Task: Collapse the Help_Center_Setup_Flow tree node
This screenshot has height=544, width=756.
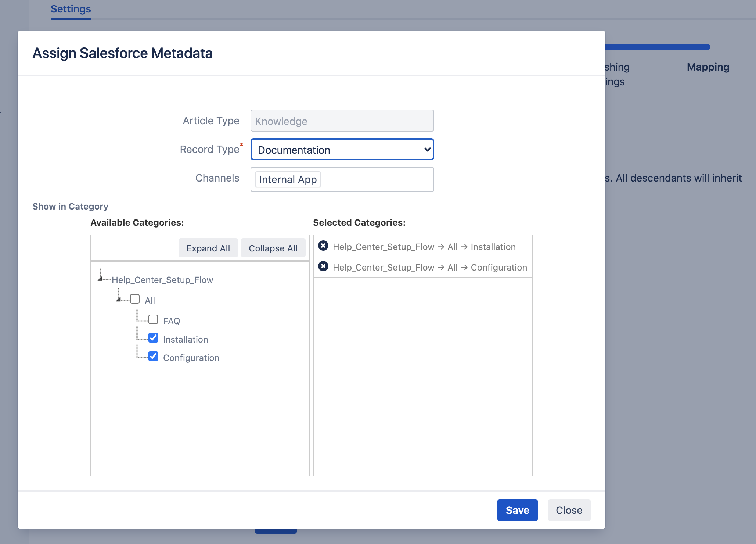Action: pos(100,279)
